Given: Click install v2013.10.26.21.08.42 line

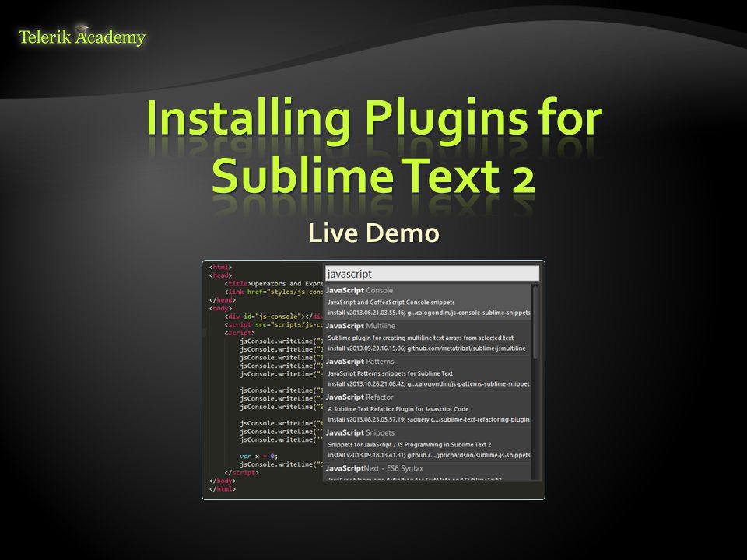Looking at the screenshot, I should (x=428, y=383).
